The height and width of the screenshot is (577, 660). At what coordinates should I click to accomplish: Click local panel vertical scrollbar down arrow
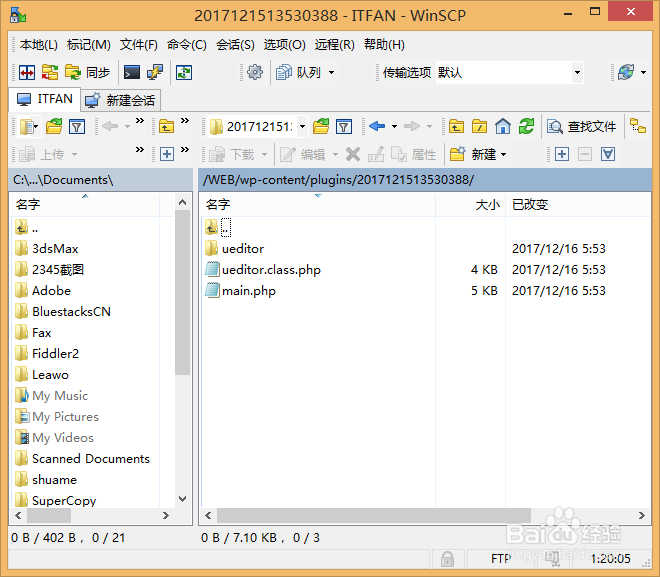(182, 499)
